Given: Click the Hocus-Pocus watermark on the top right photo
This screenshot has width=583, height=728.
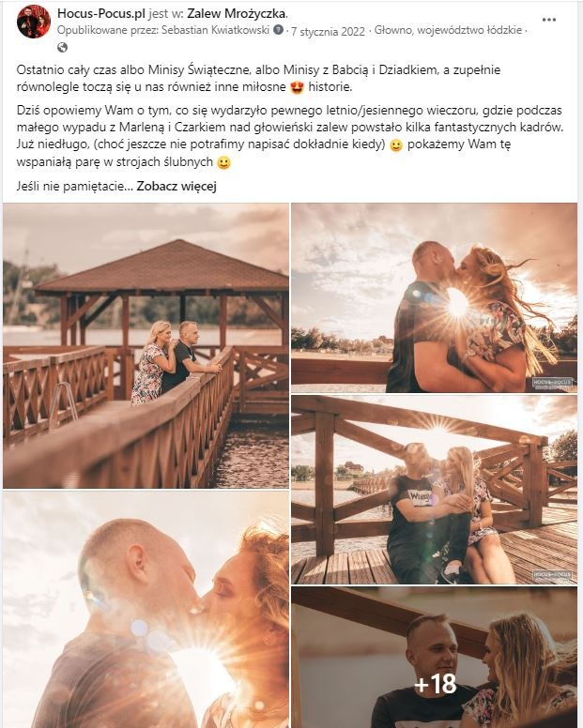Looking at the screenshot, I should coord(551,383).
